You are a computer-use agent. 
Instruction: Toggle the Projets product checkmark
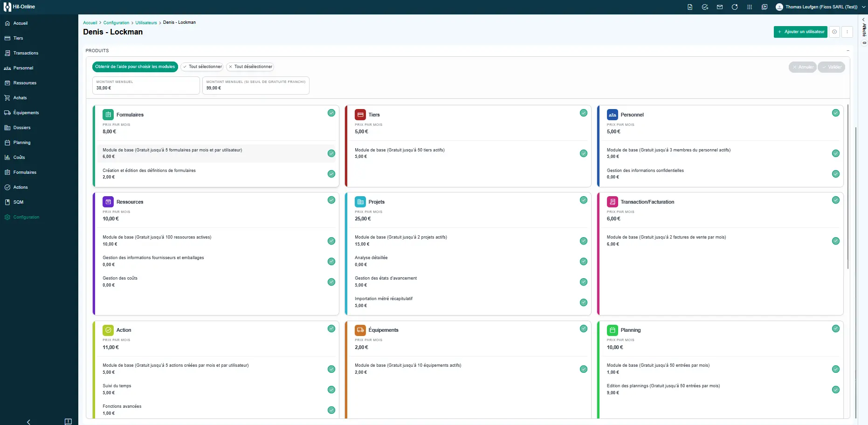[x=584, y=200]
